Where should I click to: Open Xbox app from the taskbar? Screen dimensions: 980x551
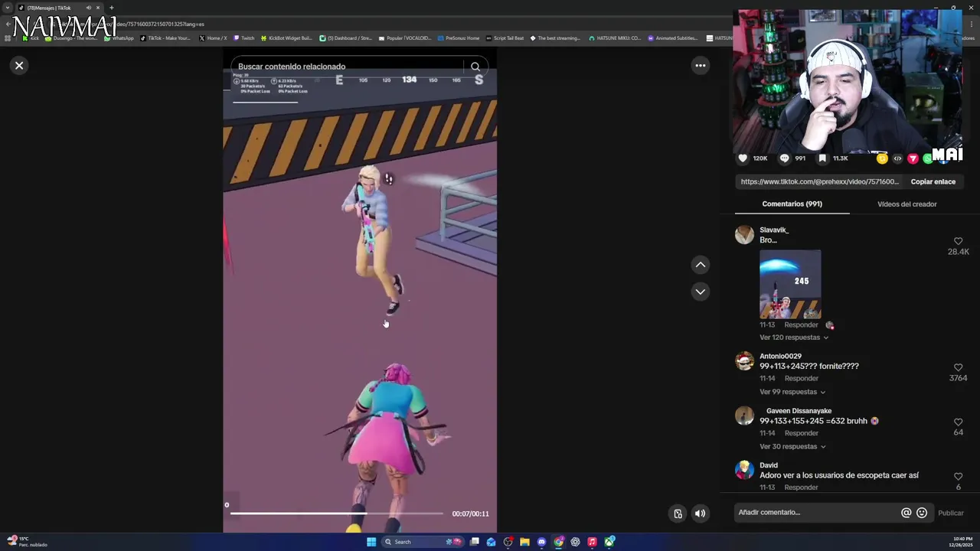click(609, 542)
